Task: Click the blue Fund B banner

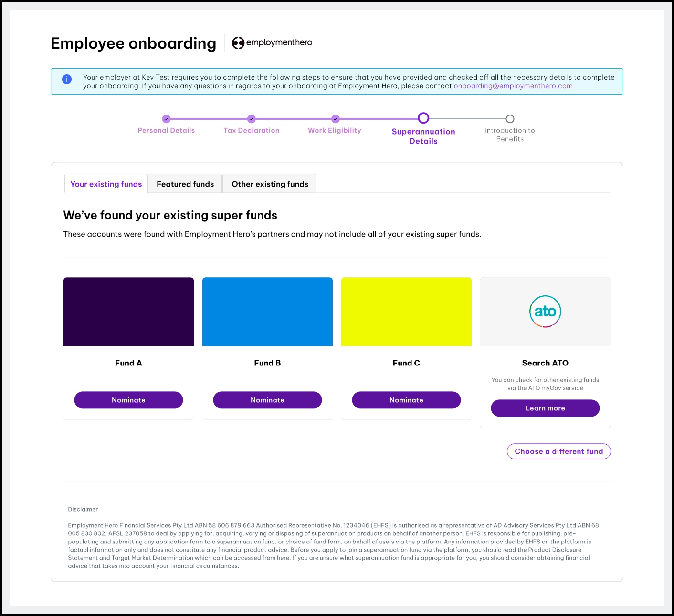Action: [x=267, y=312]
